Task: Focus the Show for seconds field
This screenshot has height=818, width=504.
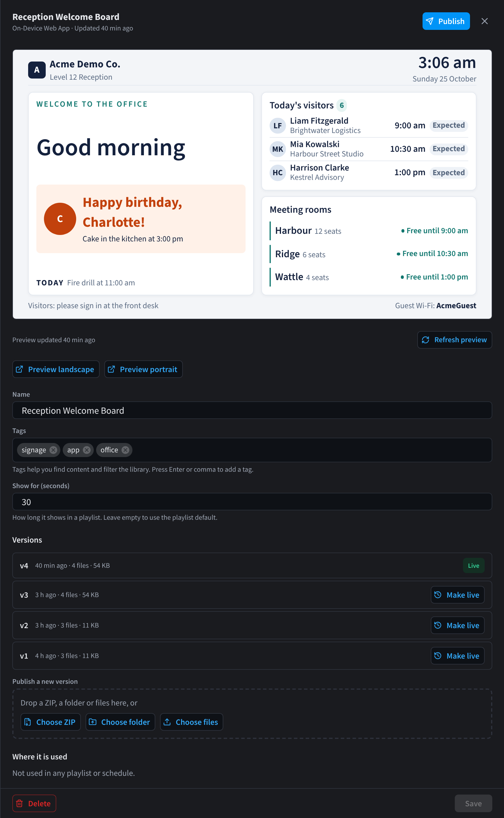Action: (x=252, y=502)
